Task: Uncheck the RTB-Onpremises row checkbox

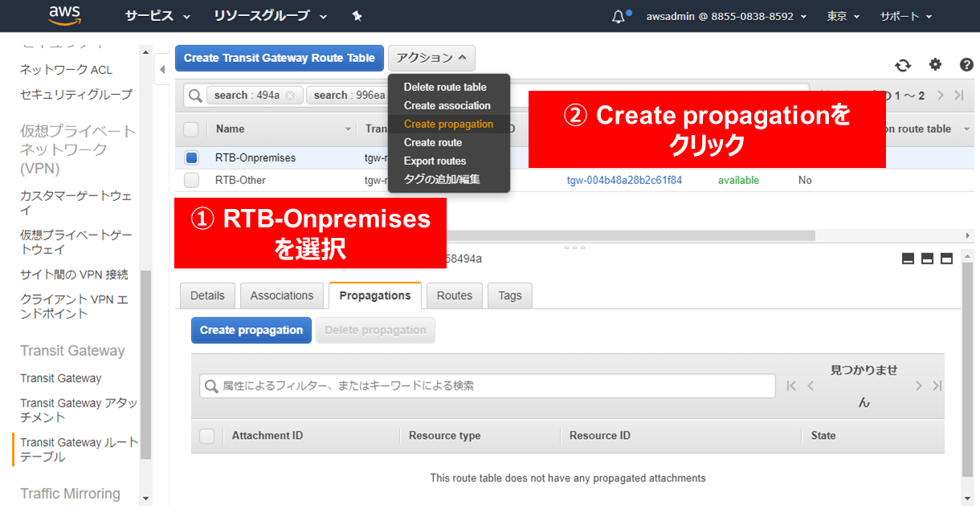Action: click(191, 158)
